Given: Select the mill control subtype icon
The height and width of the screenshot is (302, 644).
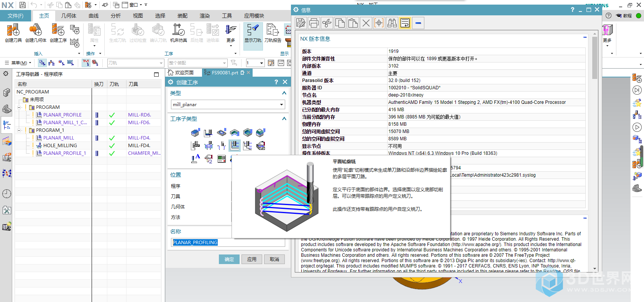Looking at the screenshot, I should [222, 158].
